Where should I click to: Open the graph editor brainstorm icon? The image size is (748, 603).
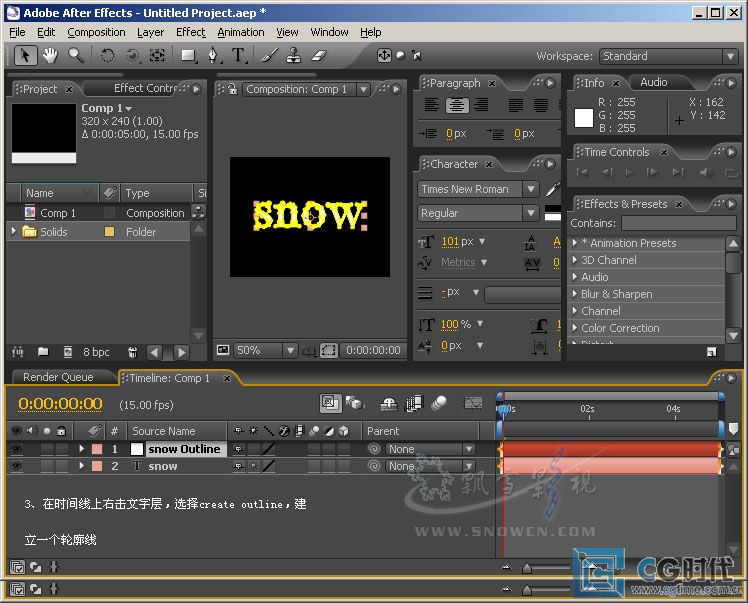click(473, 403)
